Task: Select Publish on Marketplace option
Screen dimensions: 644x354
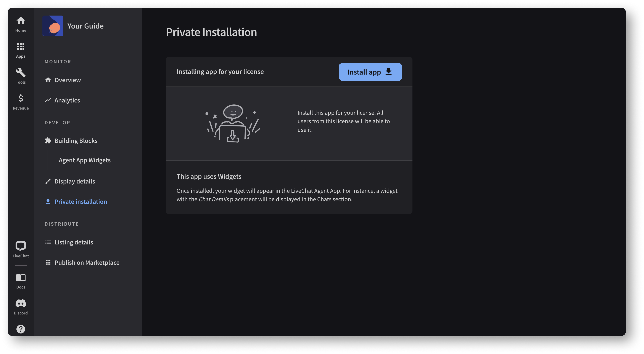Action: pyautogui.click(x=87, y=262)
